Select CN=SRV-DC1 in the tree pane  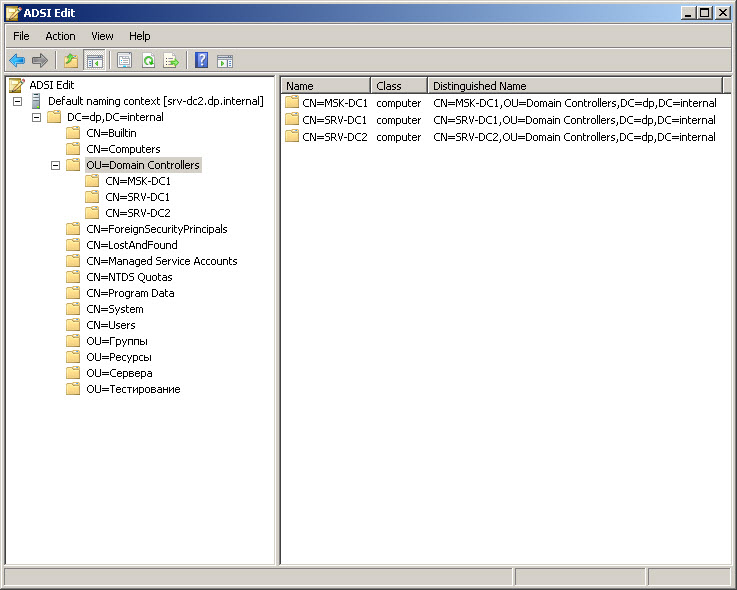[137, 197]
